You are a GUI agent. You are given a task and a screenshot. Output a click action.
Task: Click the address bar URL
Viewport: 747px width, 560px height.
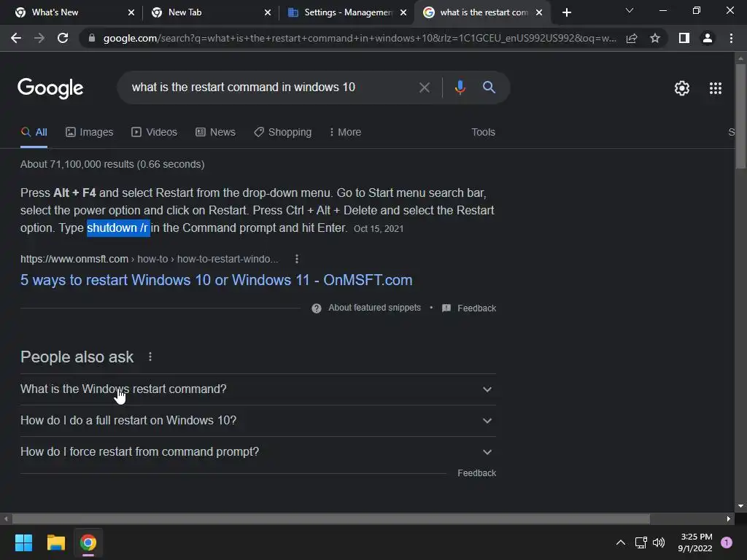360,38
